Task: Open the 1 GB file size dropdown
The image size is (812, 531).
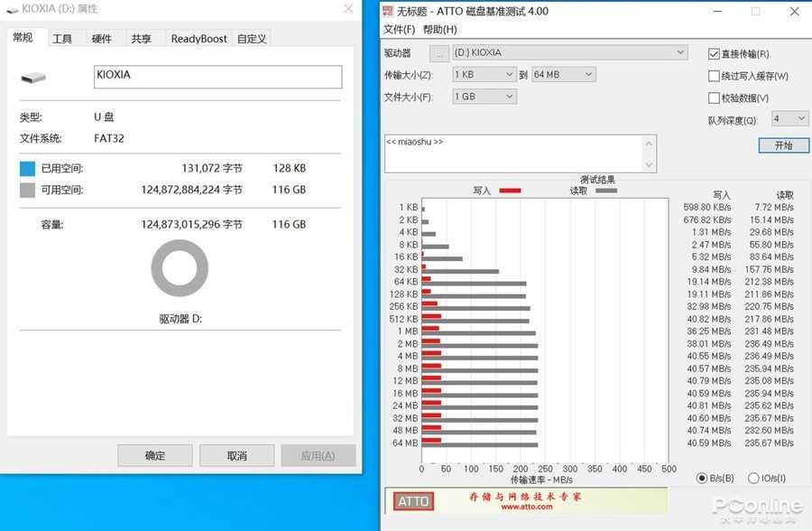Action: (484, 97)
